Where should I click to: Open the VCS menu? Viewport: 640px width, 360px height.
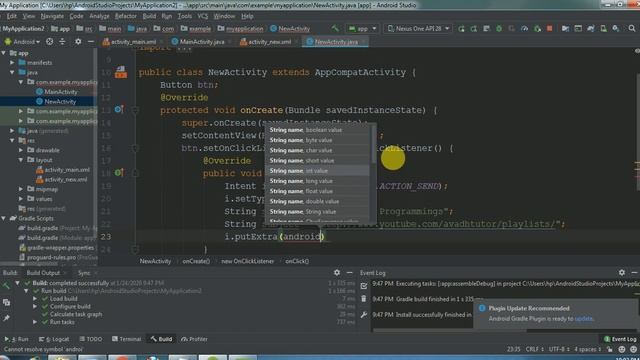(203, 16)
